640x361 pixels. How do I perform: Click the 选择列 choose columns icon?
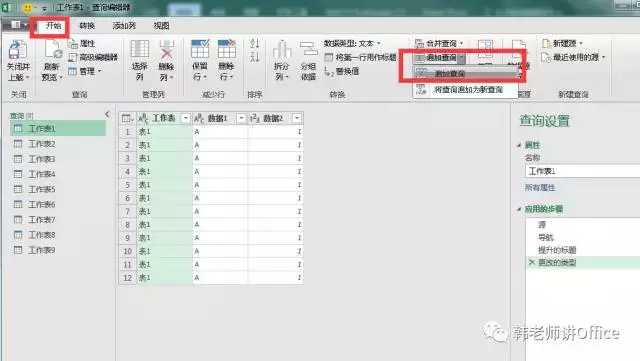tap(140, 50)
